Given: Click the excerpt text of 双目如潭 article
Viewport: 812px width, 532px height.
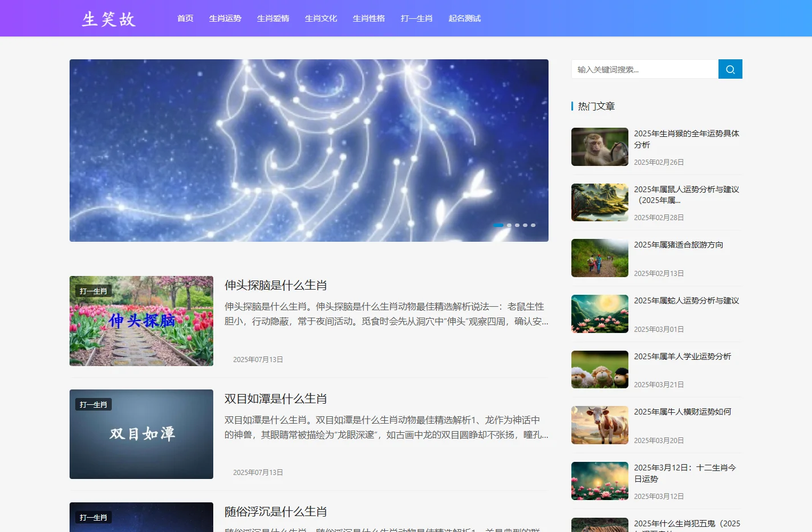Looking at the screenshot, I should click(x=387, y=427).
